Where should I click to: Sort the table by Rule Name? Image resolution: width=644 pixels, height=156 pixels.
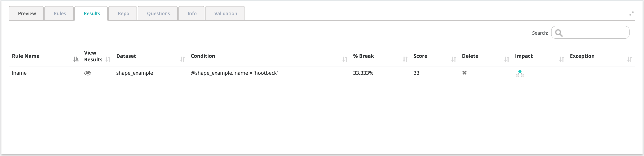click(x=76, y=59)
